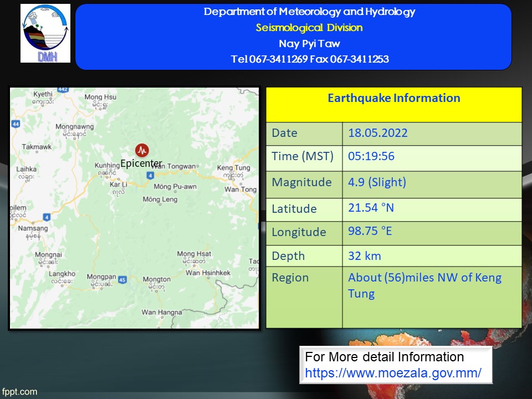The image size is (532, 399).
Task: Click the 'Earthquake Information' table header
Action: (394, 105)
